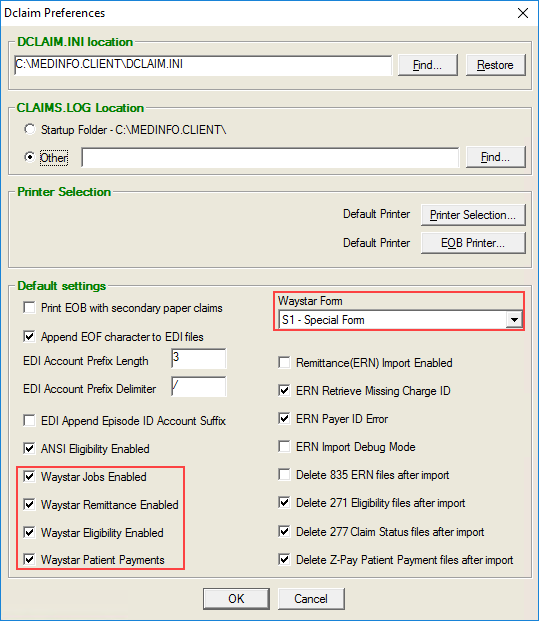The height and width of the screenshot is (621, 539).
Task: Close the Dclaim Preferences dialog window
Action: pyautogui.click(x=523, y=13)
